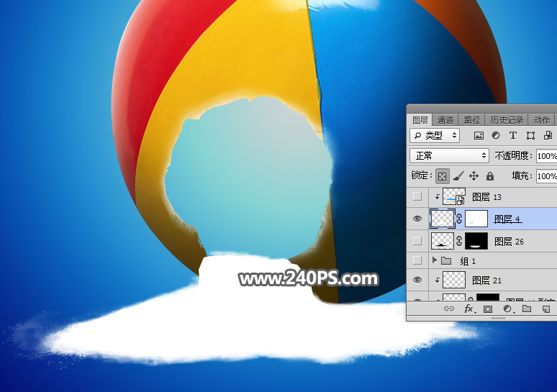
Task: Toggle mask link on 图层 26
Action: 459,241
